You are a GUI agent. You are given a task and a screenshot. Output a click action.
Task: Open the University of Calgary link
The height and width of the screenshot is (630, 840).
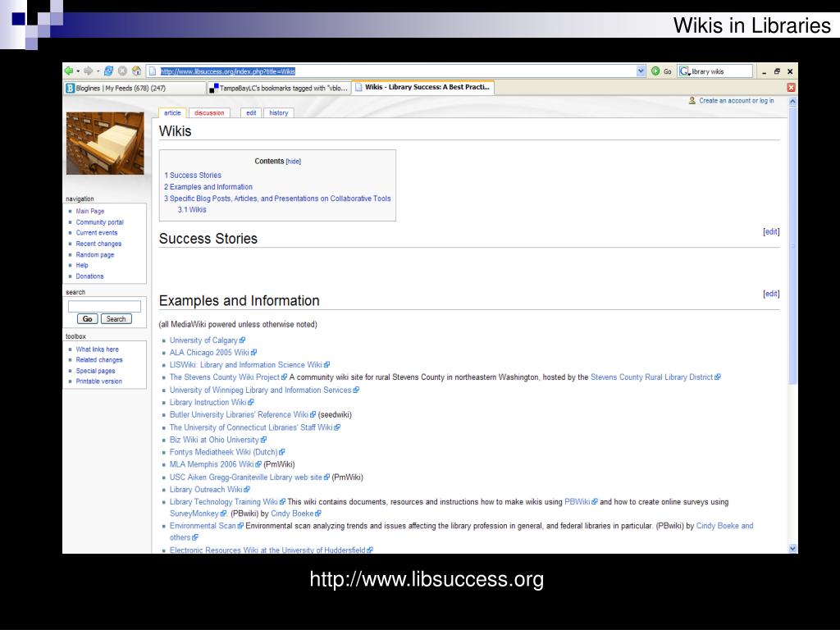[x=203, y=340]
